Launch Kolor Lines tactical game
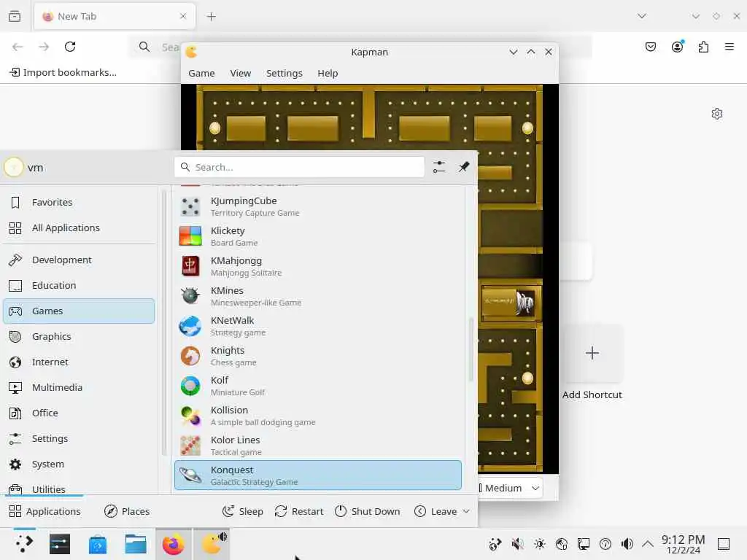 pos(318,446)
